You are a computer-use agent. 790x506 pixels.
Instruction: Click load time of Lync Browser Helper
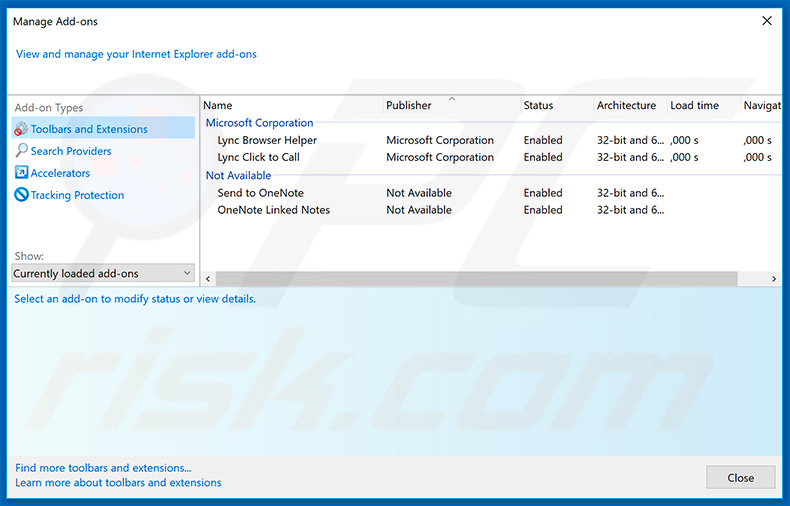(x=684, y=140)
